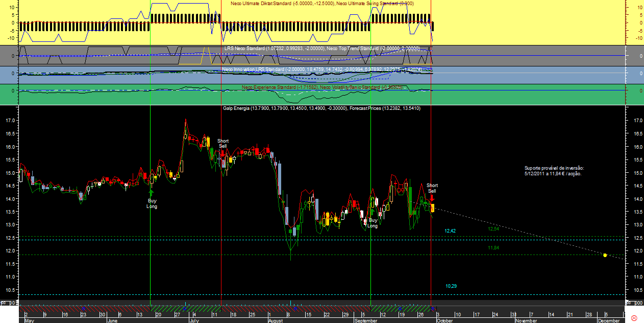The image size is (644, 323).
Task: Select the red down arrow under the late-September Short Sell
Action: coord(432,198)
